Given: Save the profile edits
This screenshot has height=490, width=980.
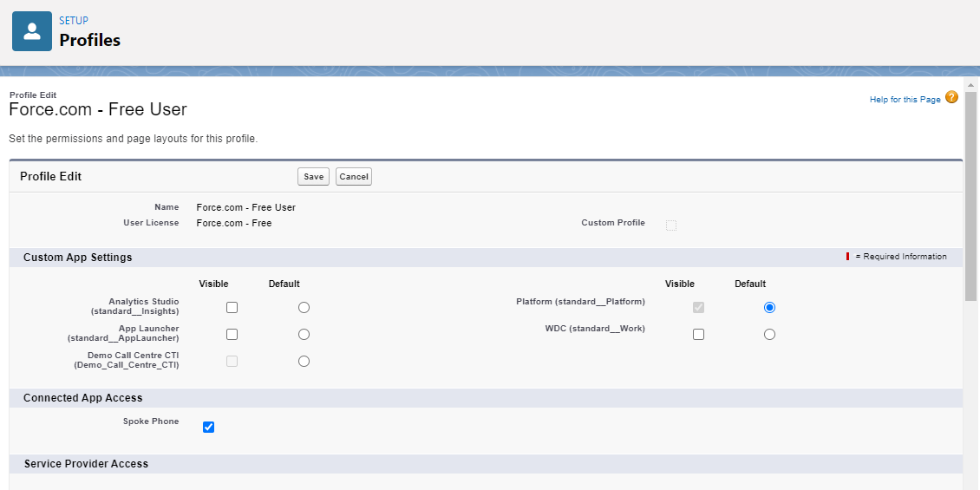Looking at the screenshot, I should (x=313, y=177).
